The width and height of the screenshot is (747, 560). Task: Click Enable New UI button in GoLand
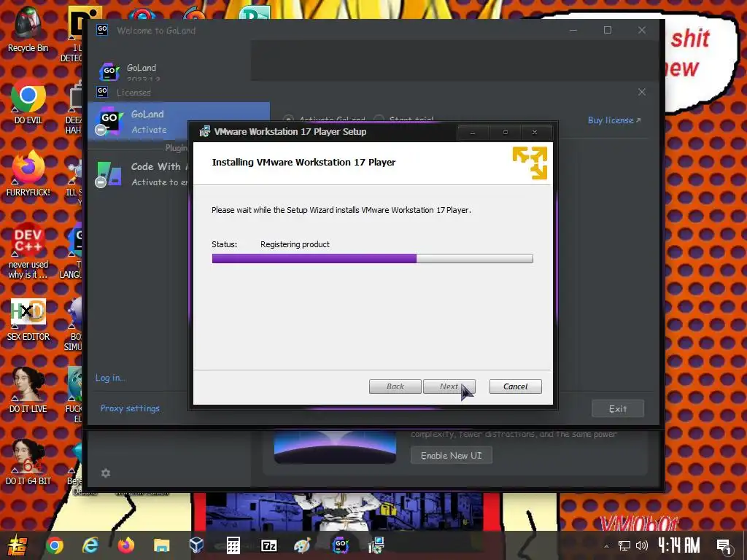(451, 455)
